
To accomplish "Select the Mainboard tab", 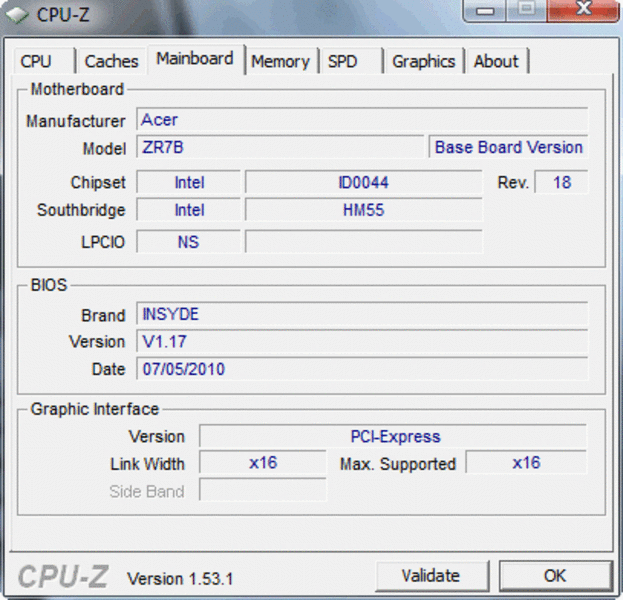I will pyautogui.click(x=195, y=59).
